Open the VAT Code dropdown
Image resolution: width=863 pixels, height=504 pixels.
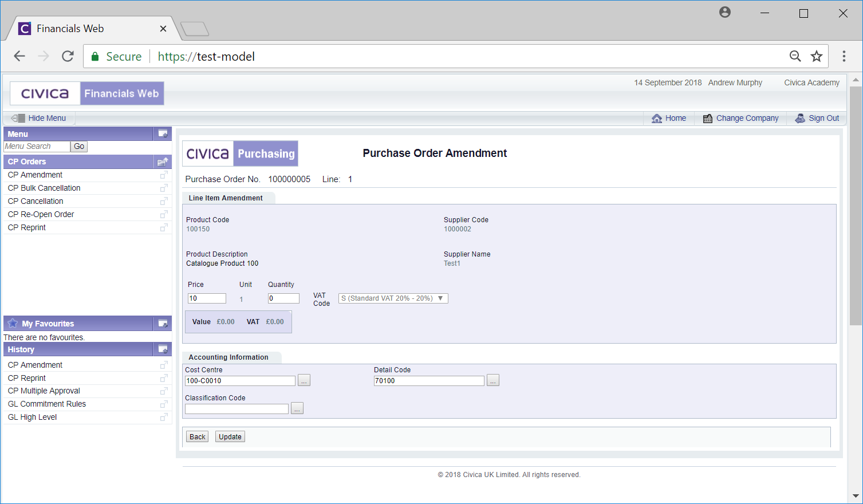(393, 298)
